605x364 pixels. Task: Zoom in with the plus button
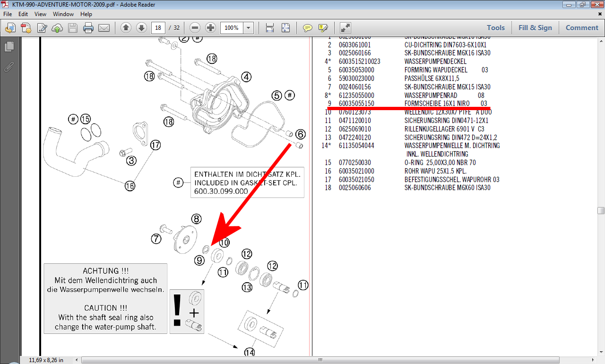(x=211, y=28)
